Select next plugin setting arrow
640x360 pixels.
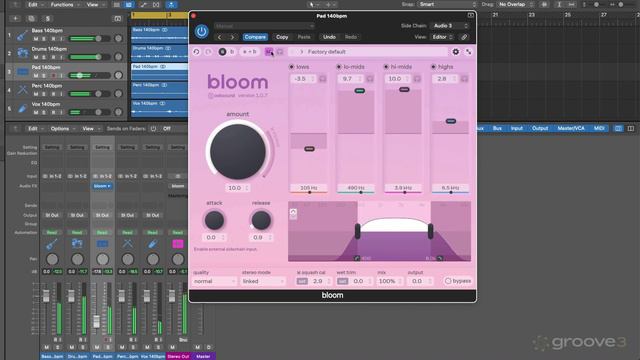[232, 37]
